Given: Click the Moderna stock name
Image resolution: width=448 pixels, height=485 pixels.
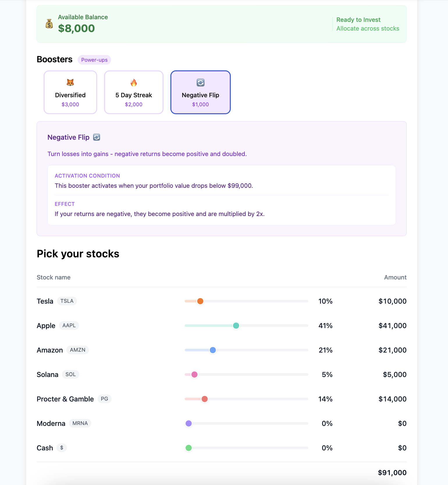Looking at the screenshot, I should (x=51, y=423).
